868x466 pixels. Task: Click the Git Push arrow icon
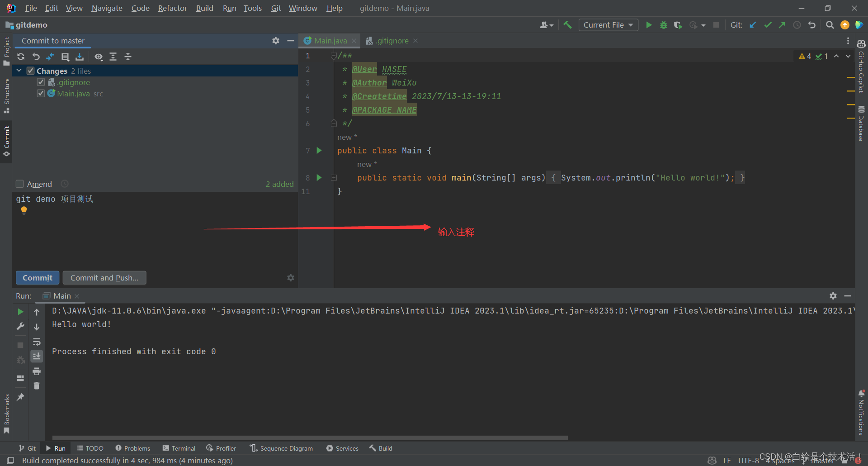click(x=782, y=25)
